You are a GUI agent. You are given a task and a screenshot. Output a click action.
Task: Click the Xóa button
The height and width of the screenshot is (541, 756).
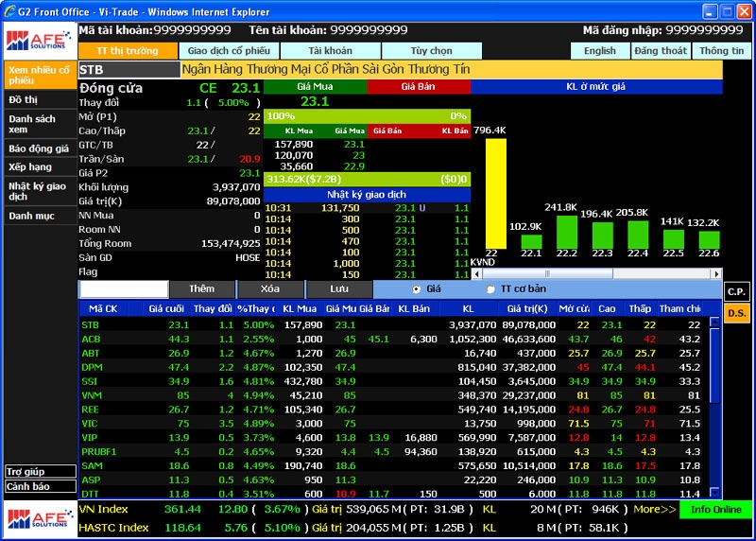(x=270, y=289)
